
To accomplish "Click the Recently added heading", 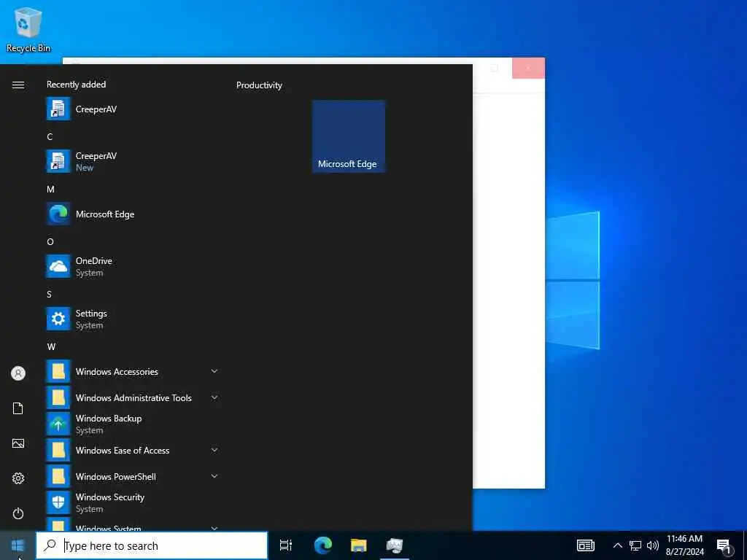I will 76,85.
